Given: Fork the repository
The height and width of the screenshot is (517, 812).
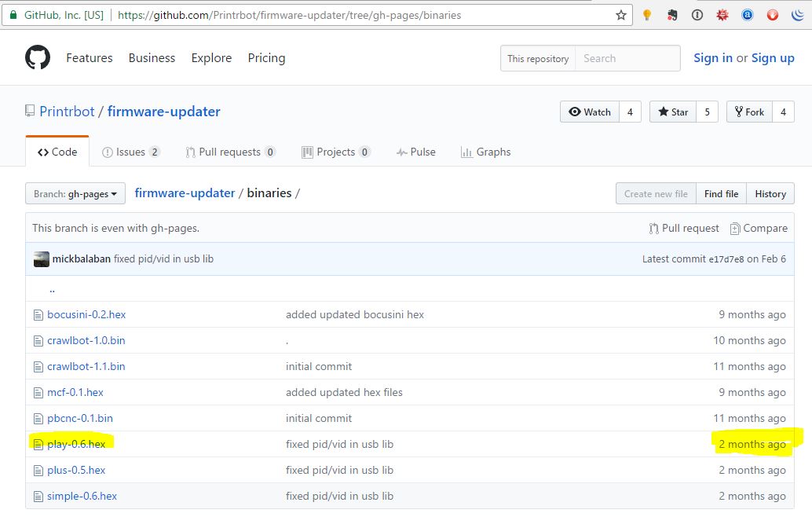Looking at the screenshot, I should (749, 112).
